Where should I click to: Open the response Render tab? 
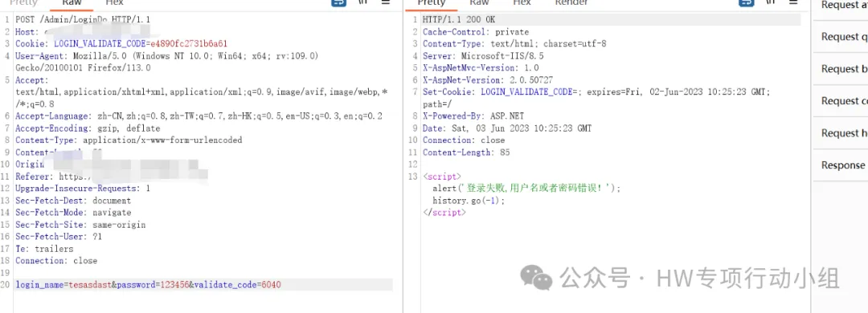click(x=571, y=3)
